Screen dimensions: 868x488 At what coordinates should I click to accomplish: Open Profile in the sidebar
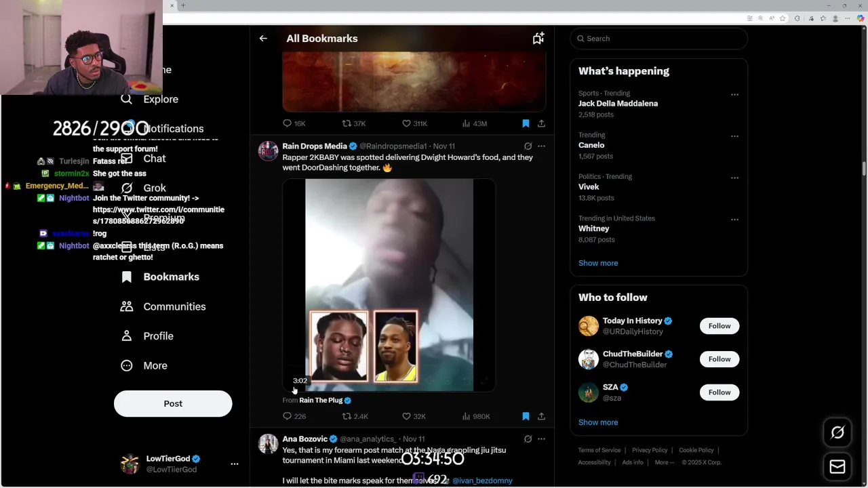point(146,336)
